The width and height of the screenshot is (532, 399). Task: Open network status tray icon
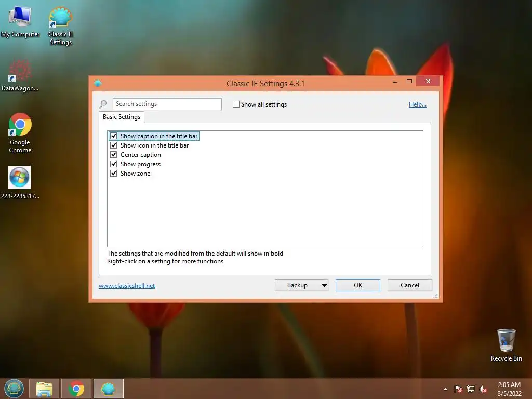point(471,389)
